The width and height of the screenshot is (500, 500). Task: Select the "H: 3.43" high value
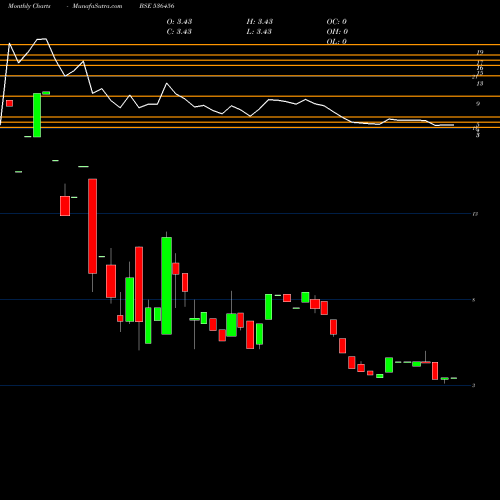(x=260, y=22)
